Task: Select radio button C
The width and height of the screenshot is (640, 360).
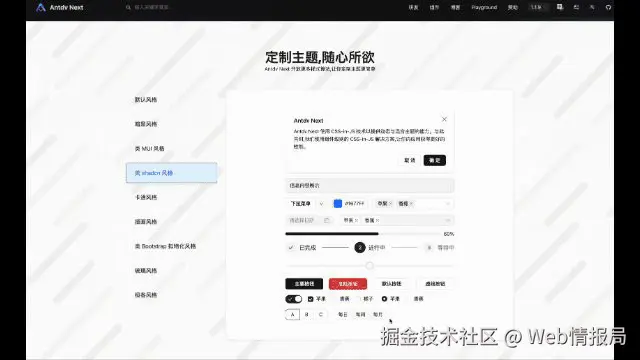Action: point(320,314)
